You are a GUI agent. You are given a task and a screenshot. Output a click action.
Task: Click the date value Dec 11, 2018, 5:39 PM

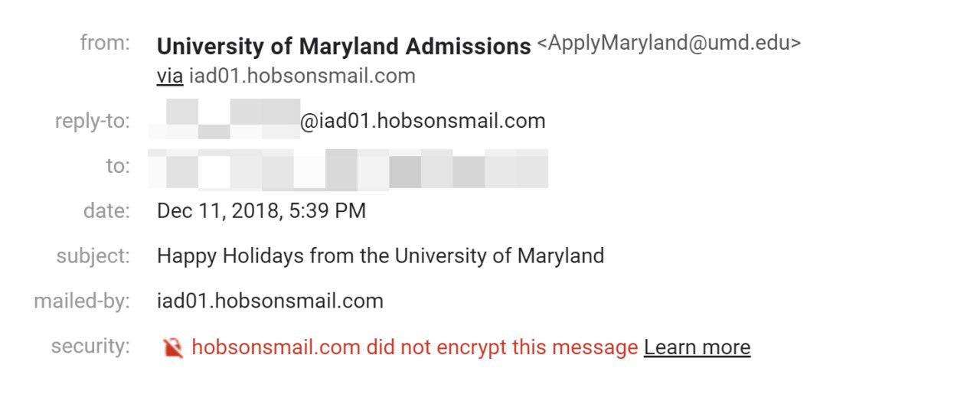(261, 210)
